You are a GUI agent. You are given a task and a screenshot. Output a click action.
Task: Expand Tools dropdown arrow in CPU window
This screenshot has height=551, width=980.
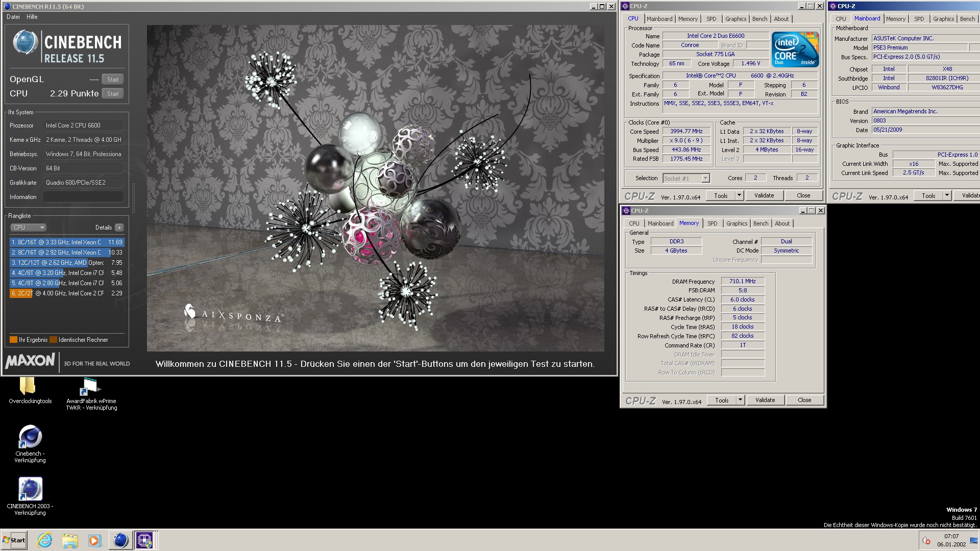coord(739,195)
